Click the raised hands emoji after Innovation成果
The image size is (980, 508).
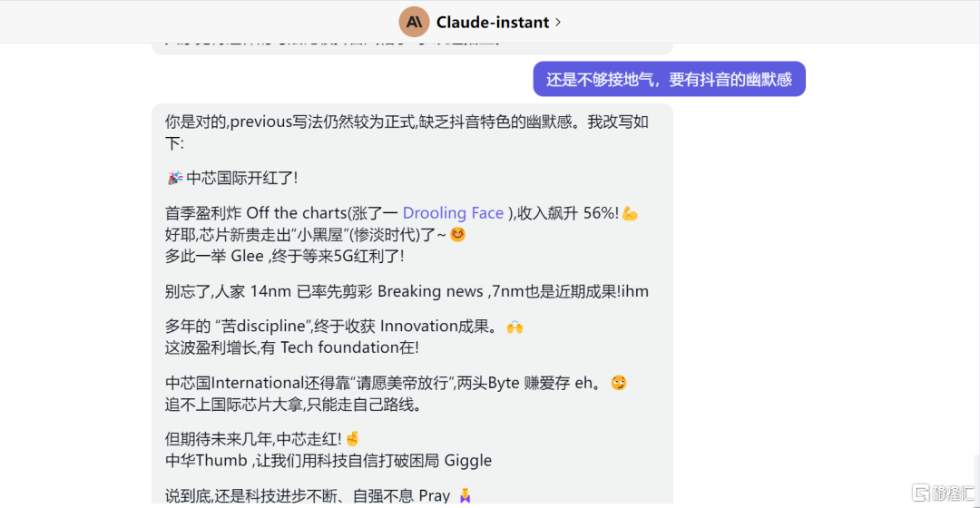point(514,327)
